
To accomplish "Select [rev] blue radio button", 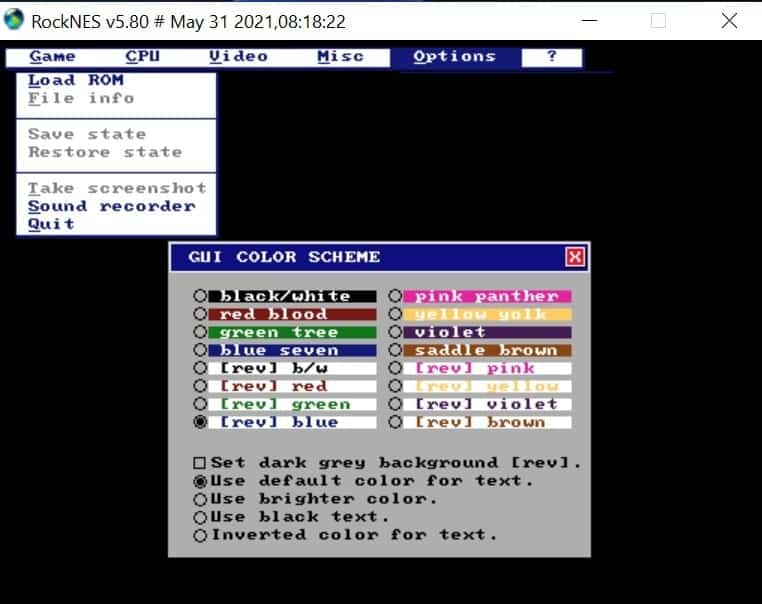I will click(200, 421).
